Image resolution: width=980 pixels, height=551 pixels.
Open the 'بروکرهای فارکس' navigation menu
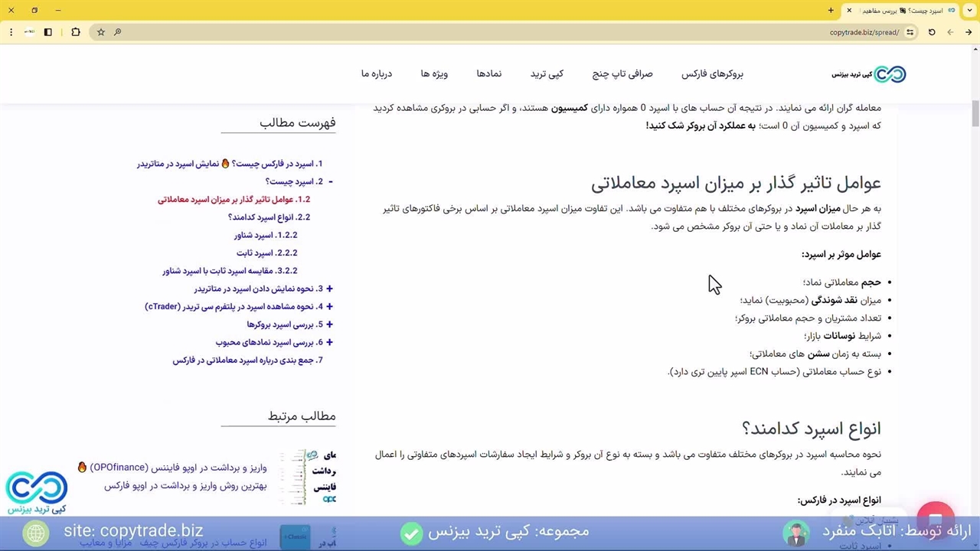pyautogui.click(x=712, y=74)
